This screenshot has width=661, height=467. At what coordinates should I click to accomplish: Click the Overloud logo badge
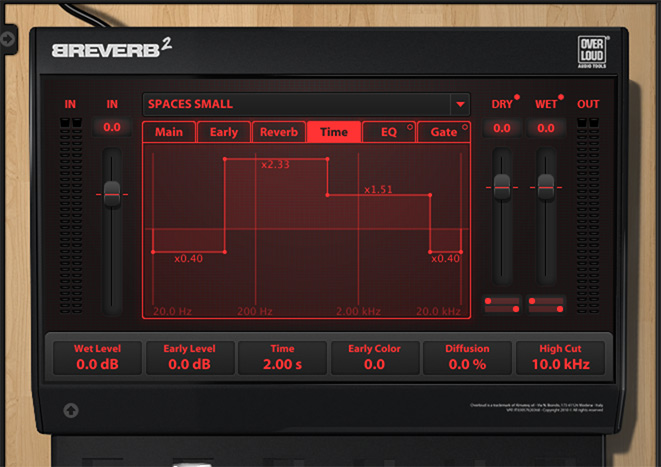tap(593, 53)
